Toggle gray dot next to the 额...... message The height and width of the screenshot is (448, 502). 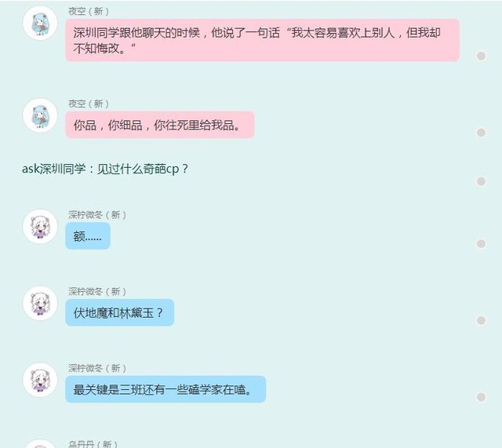[481, 244]
